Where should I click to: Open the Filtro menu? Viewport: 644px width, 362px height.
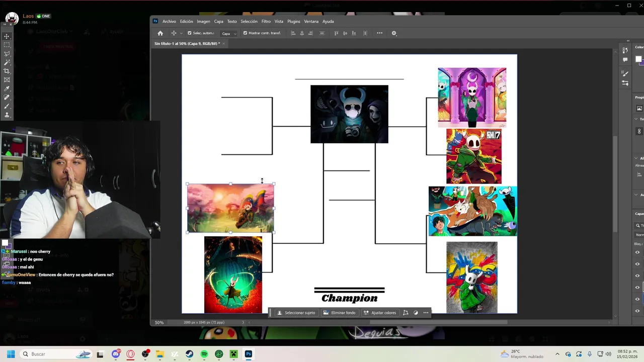(x=266, y=21)
